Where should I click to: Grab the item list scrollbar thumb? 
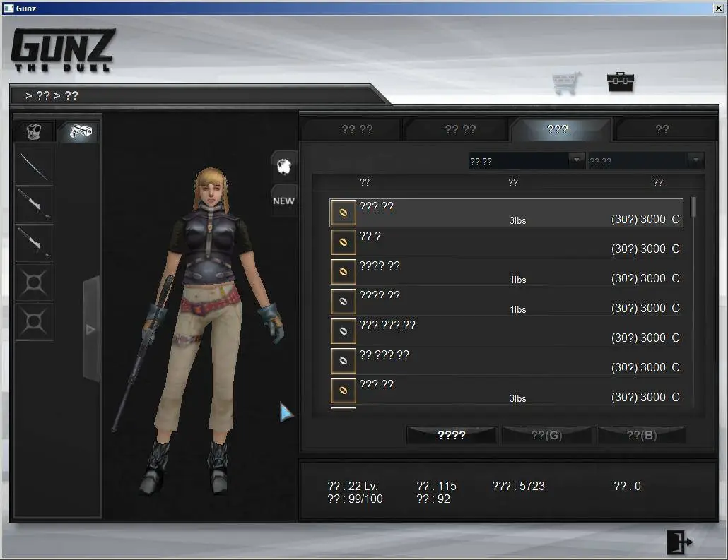click(693, 206)
